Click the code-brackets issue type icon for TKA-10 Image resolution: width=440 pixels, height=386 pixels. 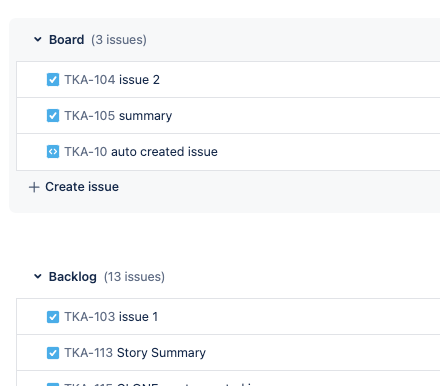(53, 152)
